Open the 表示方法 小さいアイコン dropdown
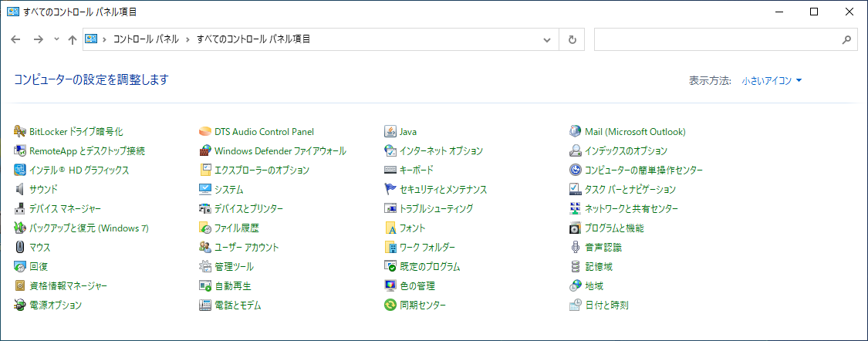This screenshot has height=341, width=868. (772, 81)
